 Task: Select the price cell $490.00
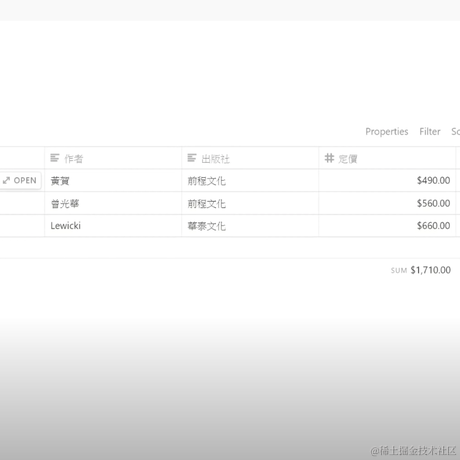coord(387,181)
